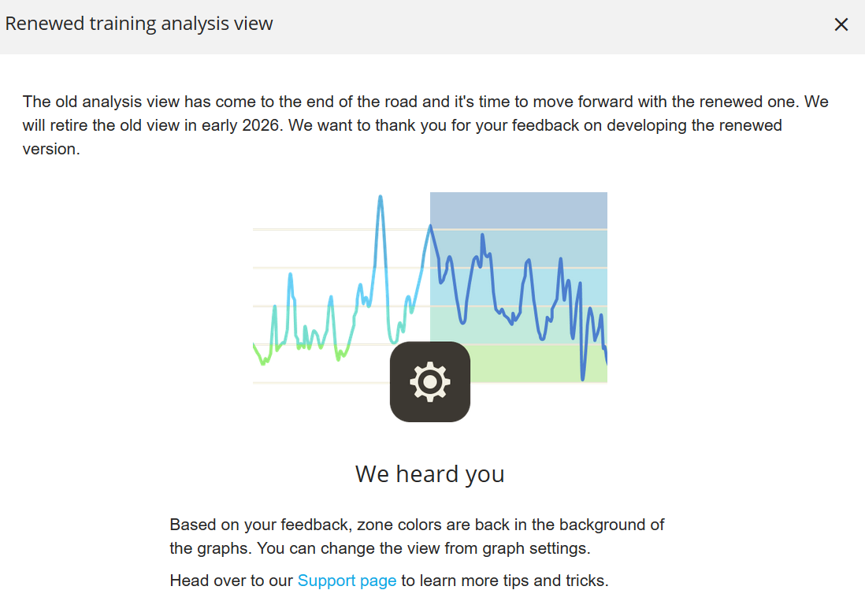Open the Support page link

click(x=347, y=581)
